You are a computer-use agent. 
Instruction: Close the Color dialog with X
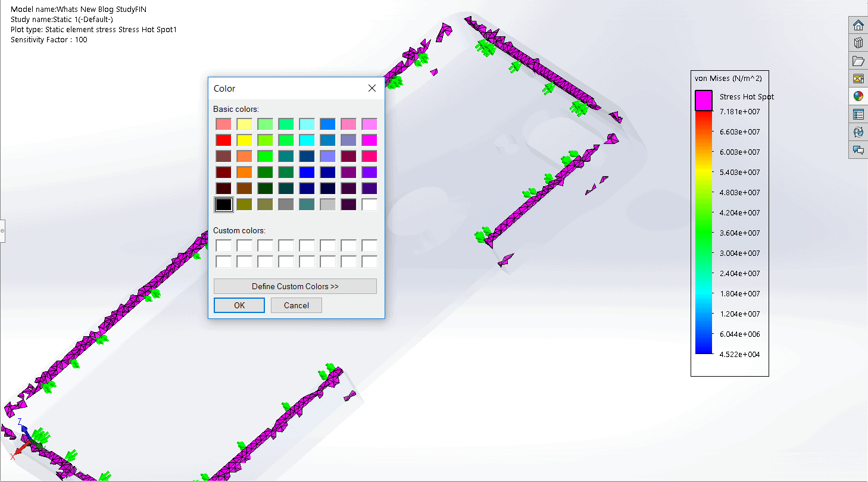372,88
